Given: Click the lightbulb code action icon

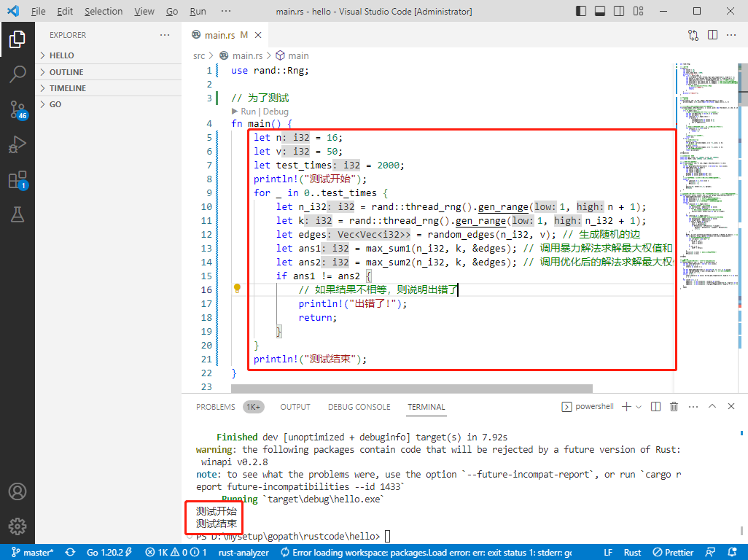Looking at the screenshot, I should (x=237, y=288).
